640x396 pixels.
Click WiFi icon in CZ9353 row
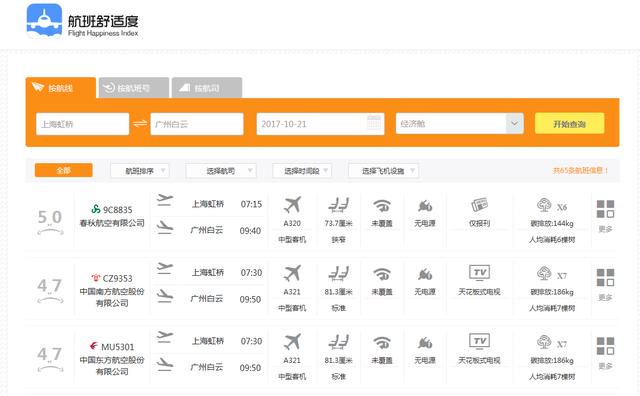coord(382,274)
